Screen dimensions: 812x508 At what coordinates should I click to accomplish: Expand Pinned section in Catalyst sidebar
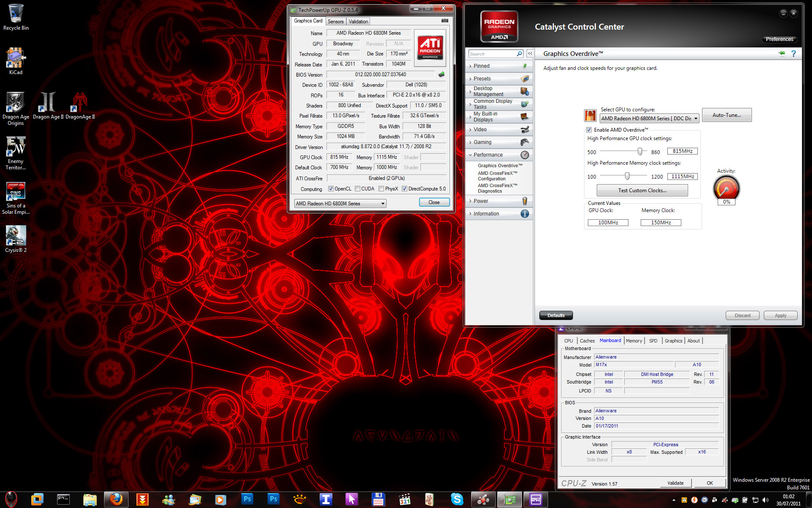pos(499,66)
